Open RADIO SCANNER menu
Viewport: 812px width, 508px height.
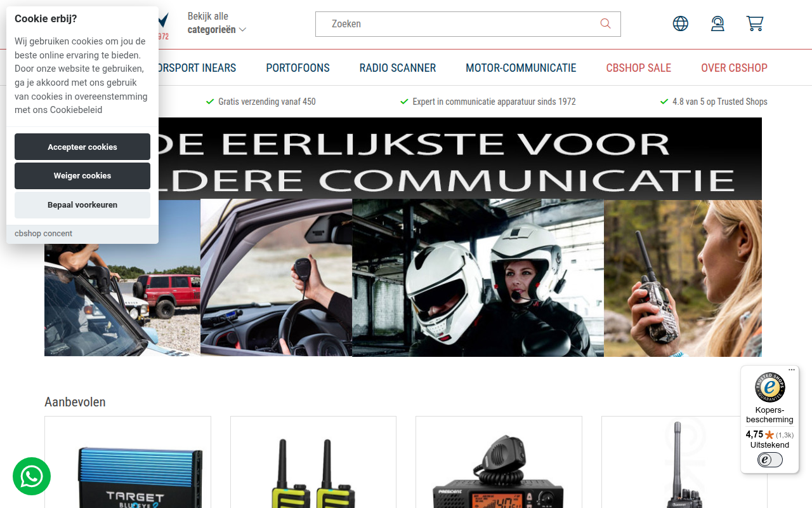(x=398, y=68)
